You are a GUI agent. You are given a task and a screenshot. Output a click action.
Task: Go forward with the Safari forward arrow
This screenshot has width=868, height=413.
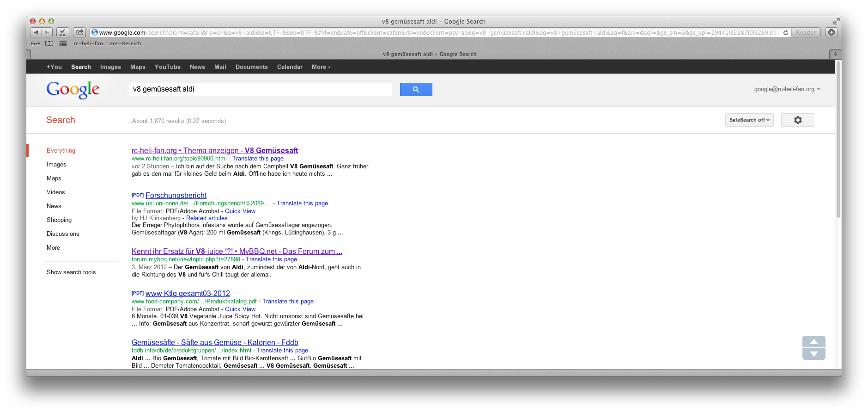click(x=47, y=32)
